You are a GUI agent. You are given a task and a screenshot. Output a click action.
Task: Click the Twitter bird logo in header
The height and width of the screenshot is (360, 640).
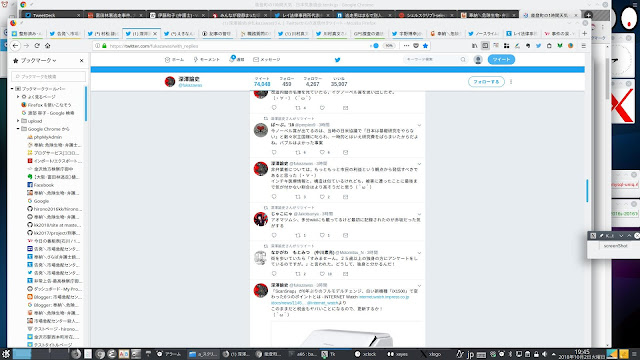pyautogui.click(x=338, y=60)
